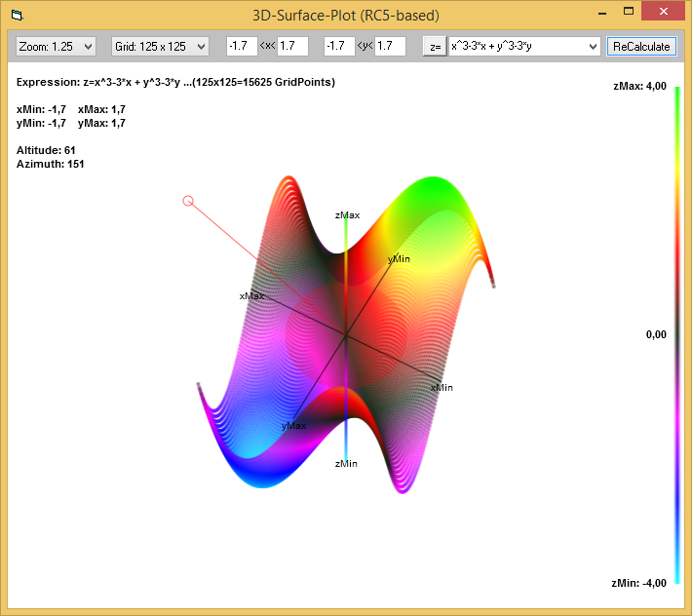Click the yMax axis label

click(293, 426)
